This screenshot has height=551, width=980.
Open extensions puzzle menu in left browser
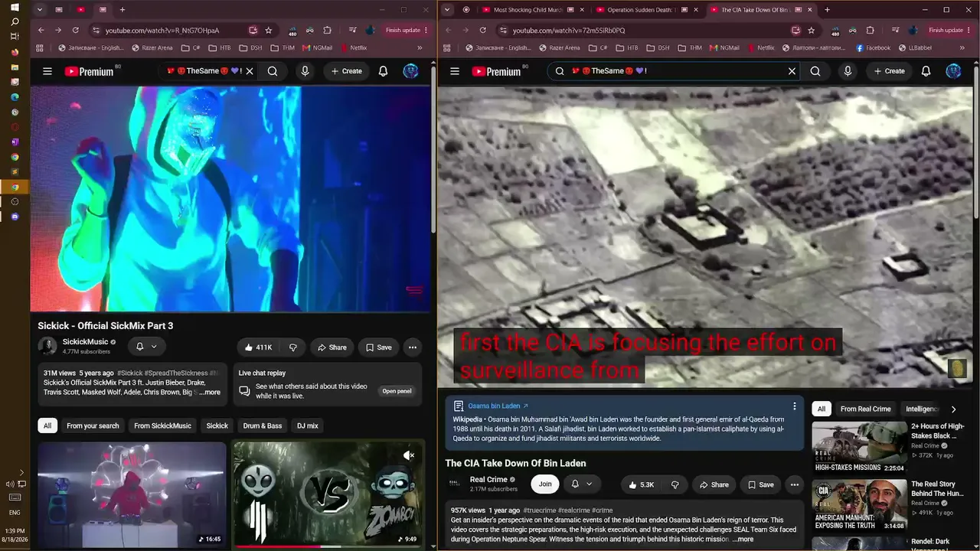pos(327,31)
